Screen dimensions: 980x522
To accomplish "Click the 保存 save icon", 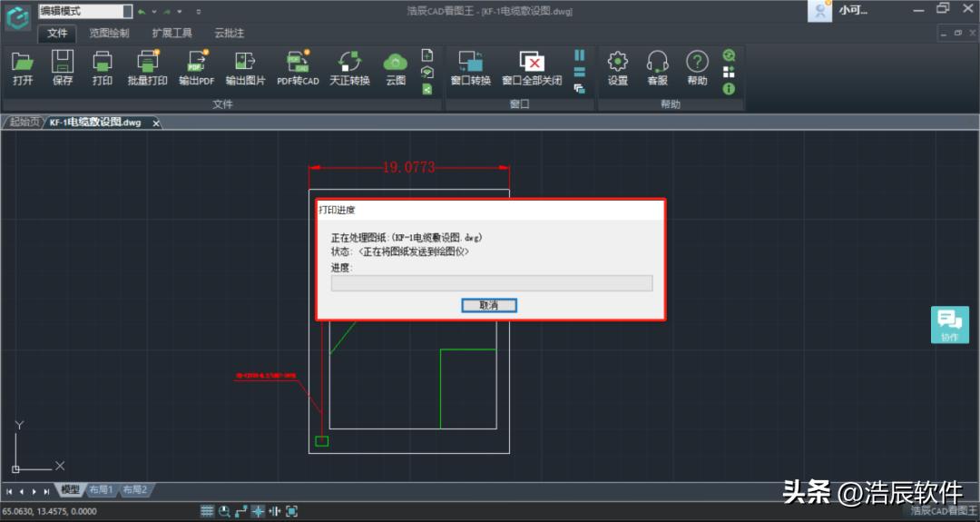I will (x=63, y=67).
